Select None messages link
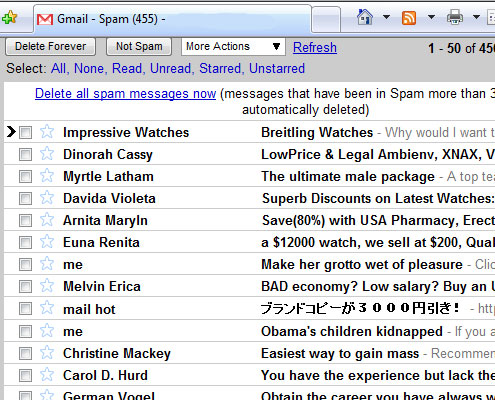The height and width of the screenshot is (400, 495). pyautogui.click(x=90, y=68)
